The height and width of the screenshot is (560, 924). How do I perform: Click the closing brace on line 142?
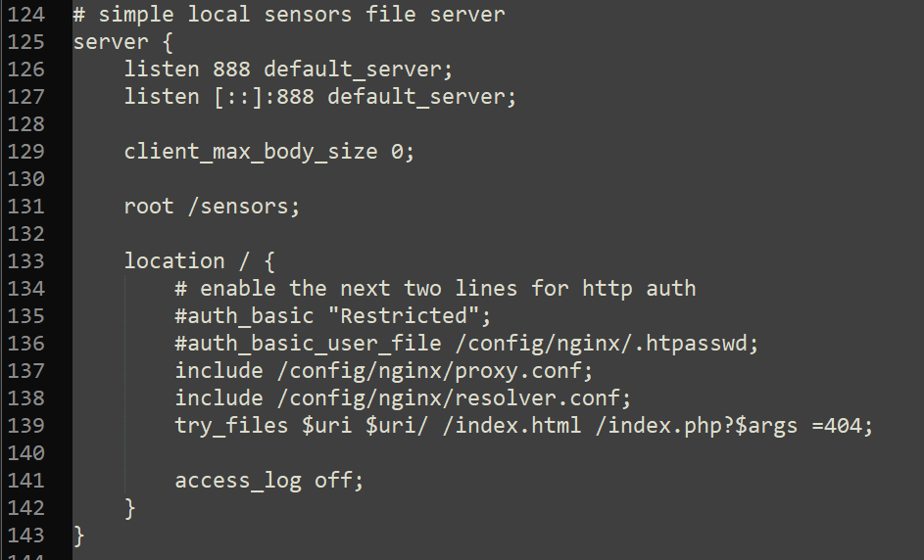[x=129, y=508]
